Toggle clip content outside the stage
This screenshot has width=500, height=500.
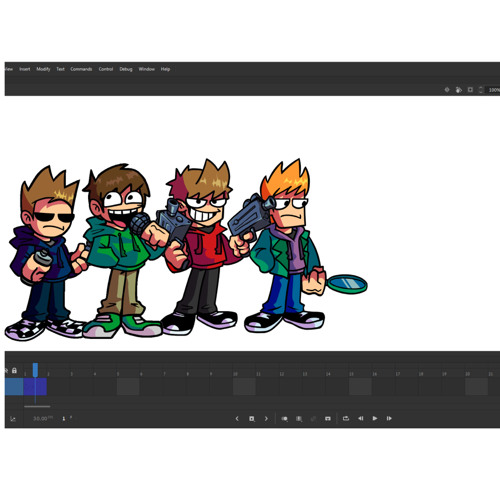click(470, 90)
